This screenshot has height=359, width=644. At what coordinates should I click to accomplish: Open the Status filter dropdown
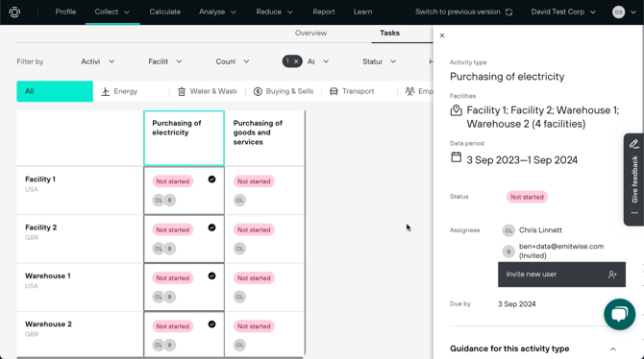(x=379, y=61)
